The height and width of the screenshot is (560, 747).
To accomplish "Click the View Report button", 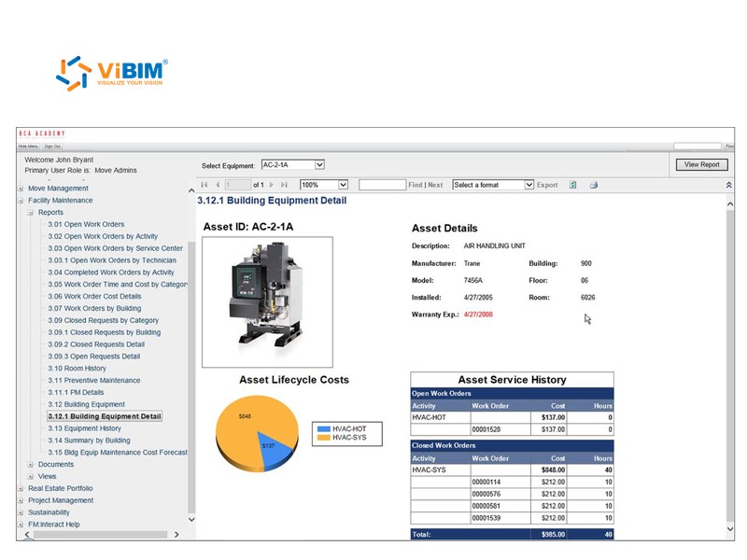I will tap(702, 165).
